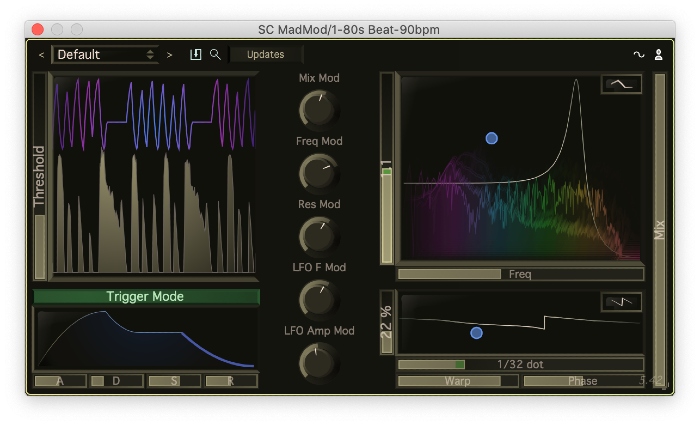700x425 pixels.
Task: Click the sine wave icon at top right
Action: point(639,55)
